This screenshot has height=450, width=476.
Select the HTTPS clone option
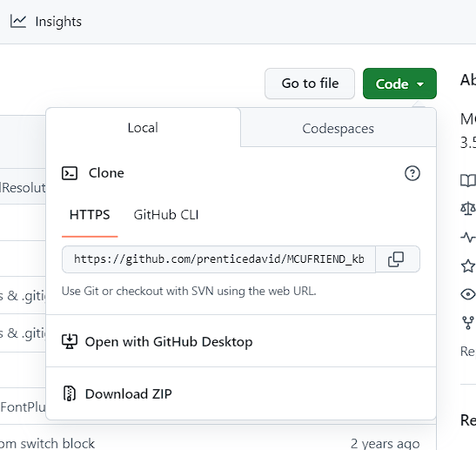(x=90, y=215)
